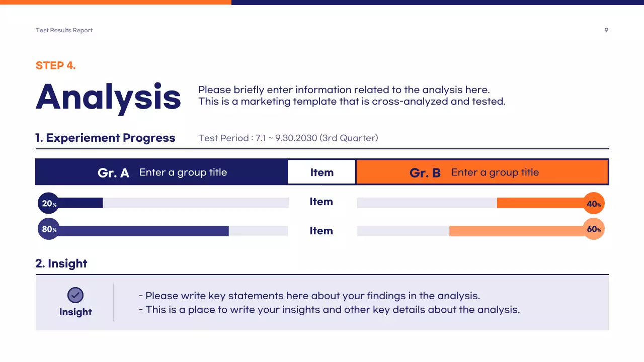Click the checkmark icon above Insight

coord(75,295)
